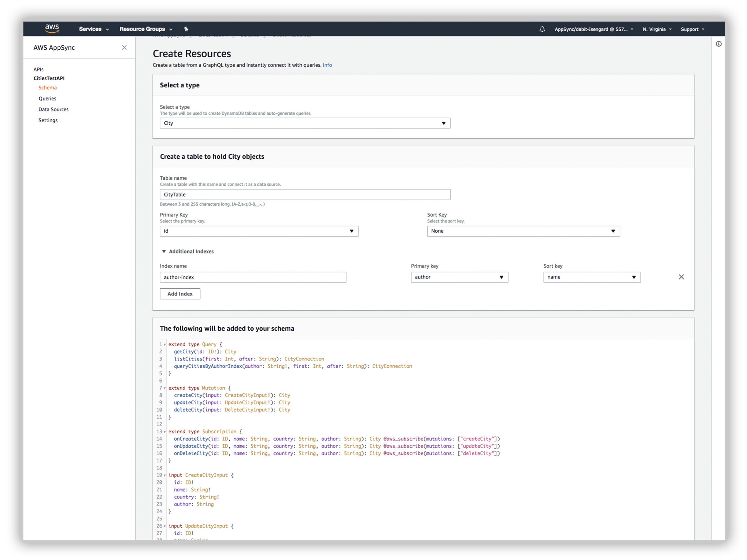This screenshot has height=560, width=747.
Task: Click the Table name input field
Action: coord(305,194)
